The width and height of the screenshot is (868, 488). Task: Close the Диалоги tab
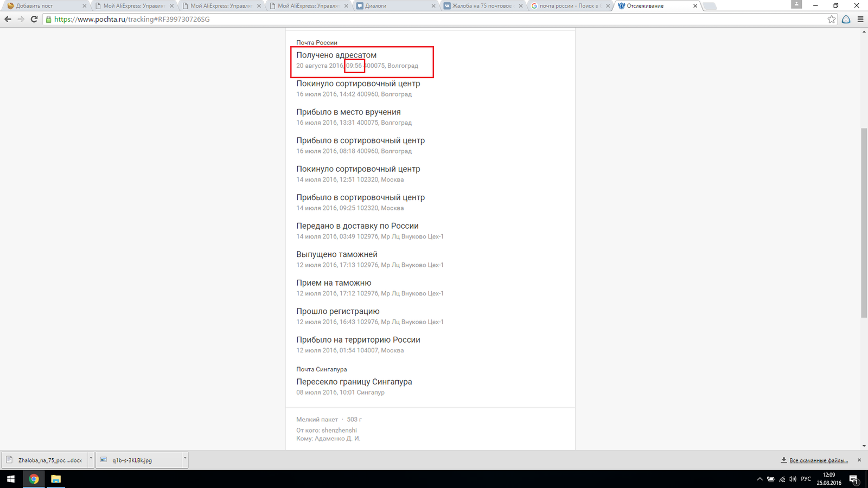(x=433, y=6)
